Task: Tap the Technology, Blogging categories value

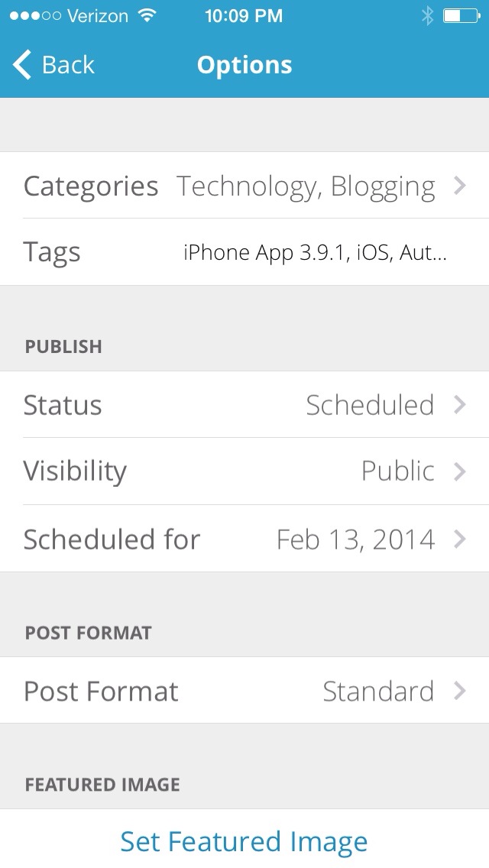Action: point(306,186)
